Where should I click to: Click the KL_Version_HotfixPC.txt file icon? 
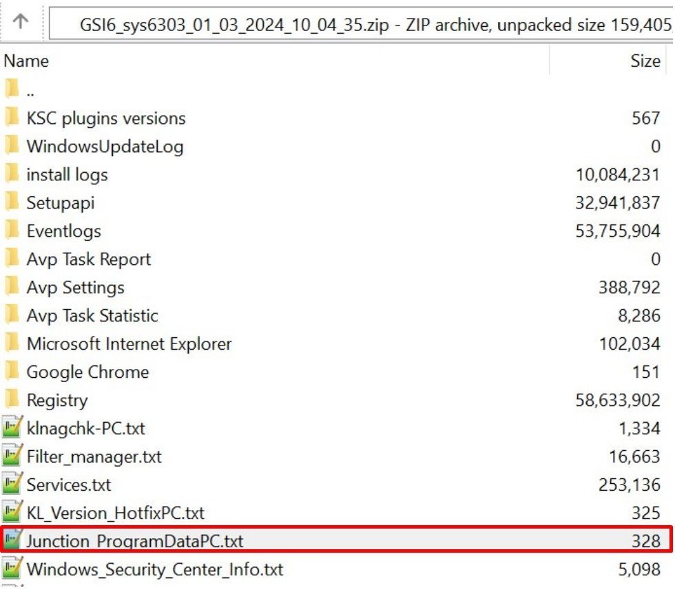click(12, 512)
